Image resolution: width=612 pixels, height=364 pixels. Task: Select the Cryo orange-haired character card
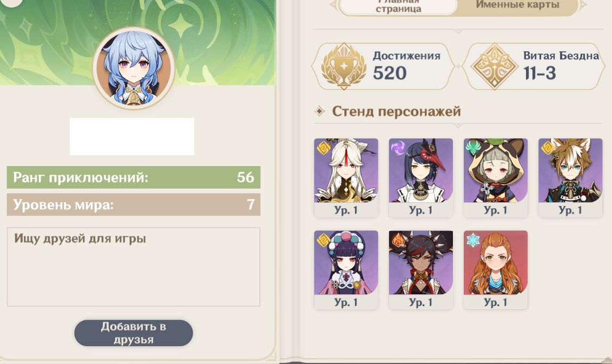pyautogui.click(x=496, y=269)
